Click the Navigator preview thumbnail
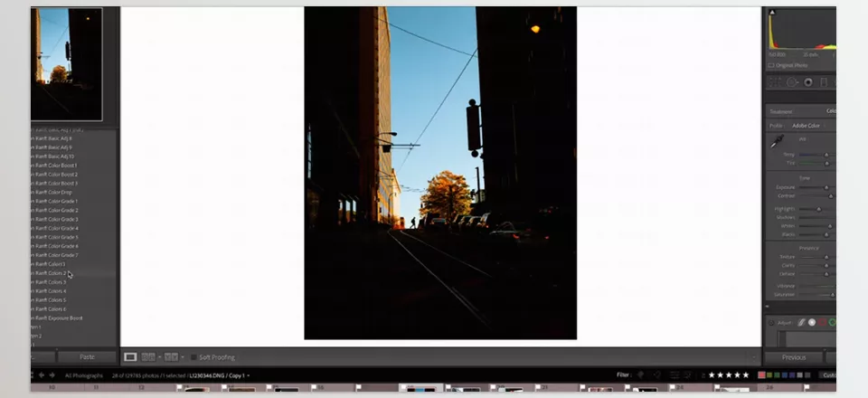The image size is (868, 398). (x=66, y=63)
